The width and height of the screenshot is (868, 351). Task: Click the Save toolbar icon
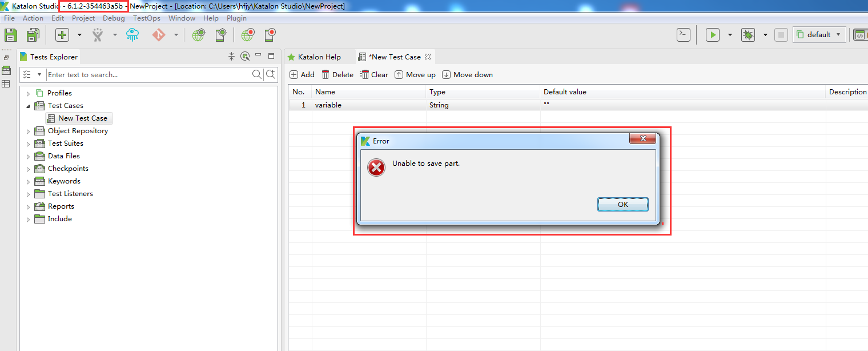point(10,35)
